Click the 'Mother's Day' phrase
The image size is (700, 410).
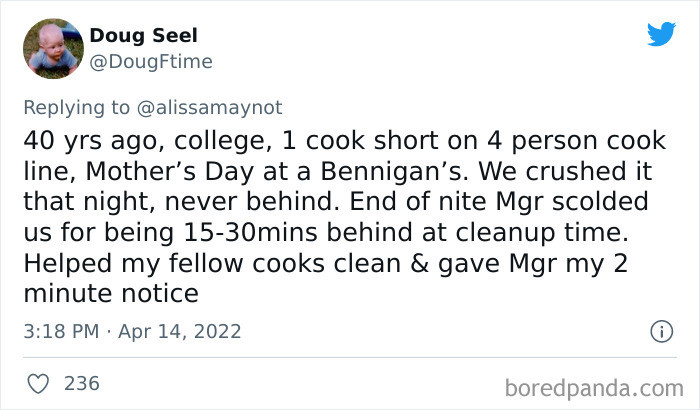click(169, 172)
